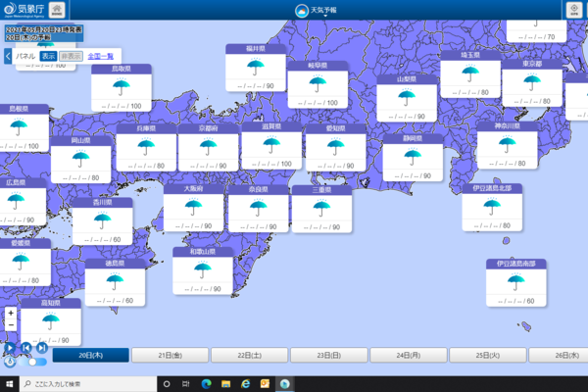Click the umbrella icon for 大阪府
Image resolution: width=588 pixels, height=392 pixels.
point(193,207)
